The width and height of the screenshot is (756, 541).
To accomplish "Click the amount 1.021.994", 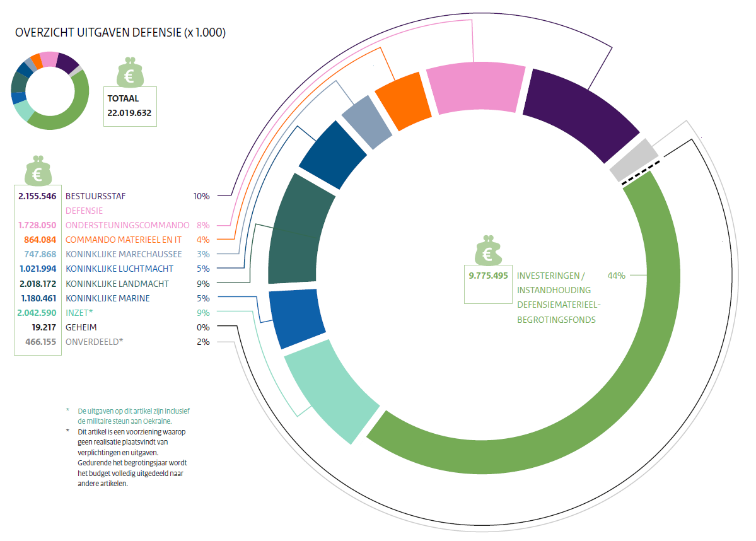I will [x=38, y=269].
